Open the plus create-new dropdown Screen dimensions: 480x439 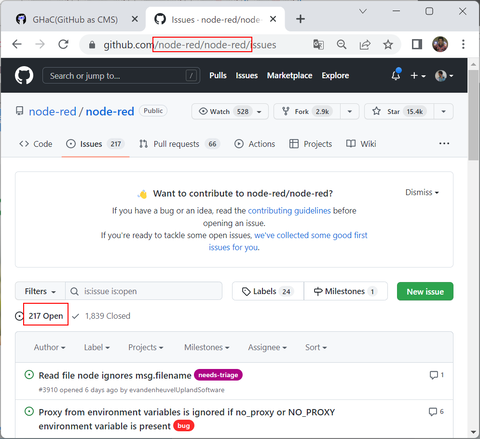418,76
